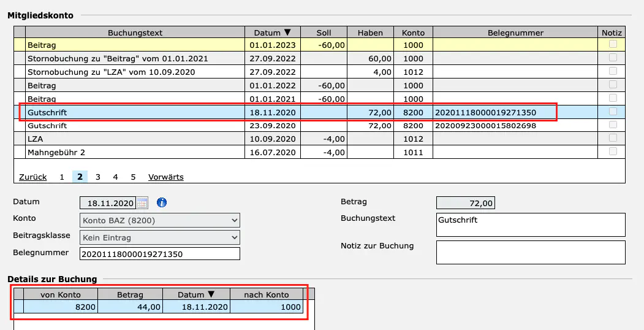Select the Gutschrift row dated 23.09.2020
The image size is (644, 330).
tap(319, 125)
